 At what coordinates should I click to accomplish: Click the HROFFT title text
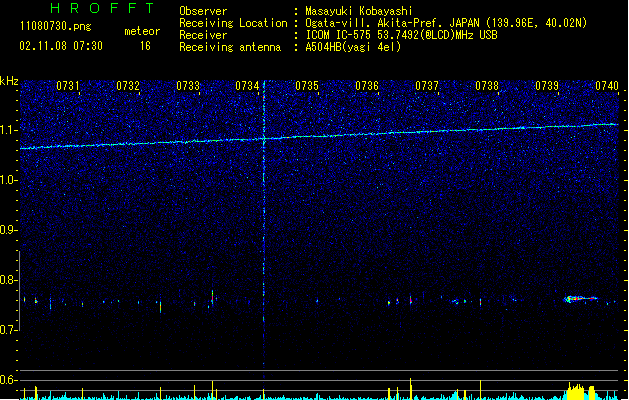click(102, 8)
